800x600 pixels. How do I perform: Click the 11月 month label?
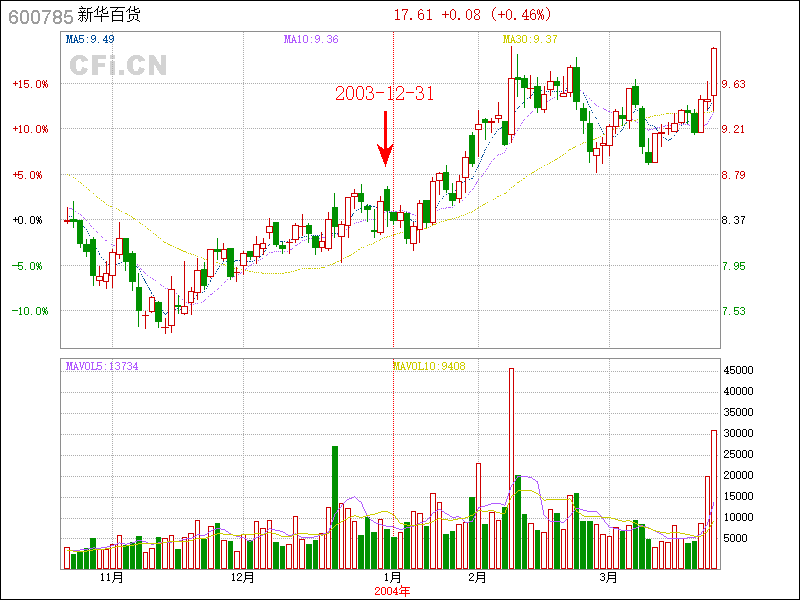(x=112, y=578)
